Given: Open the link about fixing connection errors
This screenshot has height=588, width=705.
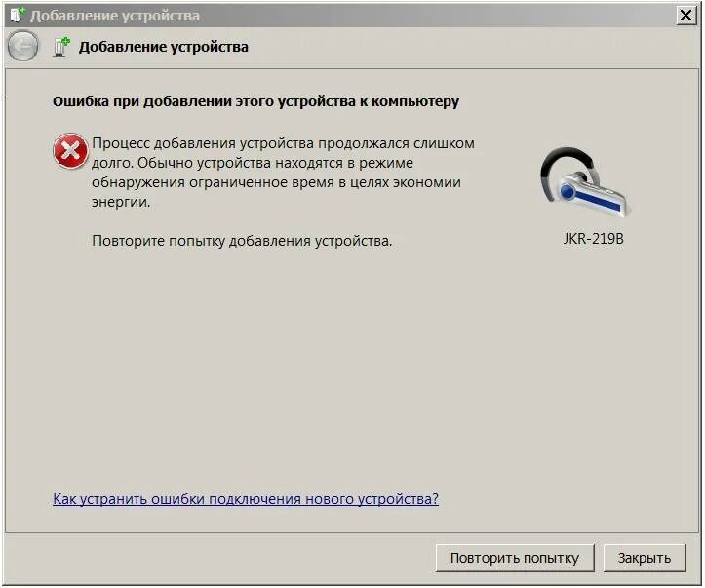Looking at the screenshot, I should [x=246, y=499].
